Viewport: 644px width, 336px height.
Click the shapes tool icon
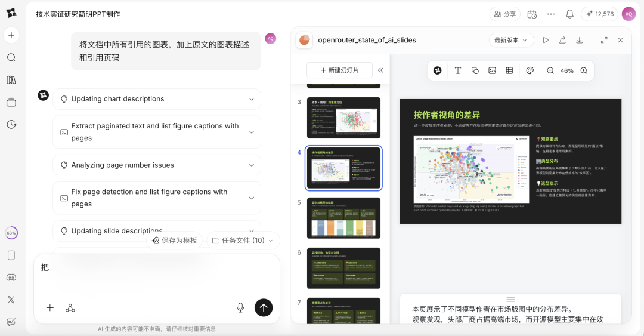(x=475, y=71)
